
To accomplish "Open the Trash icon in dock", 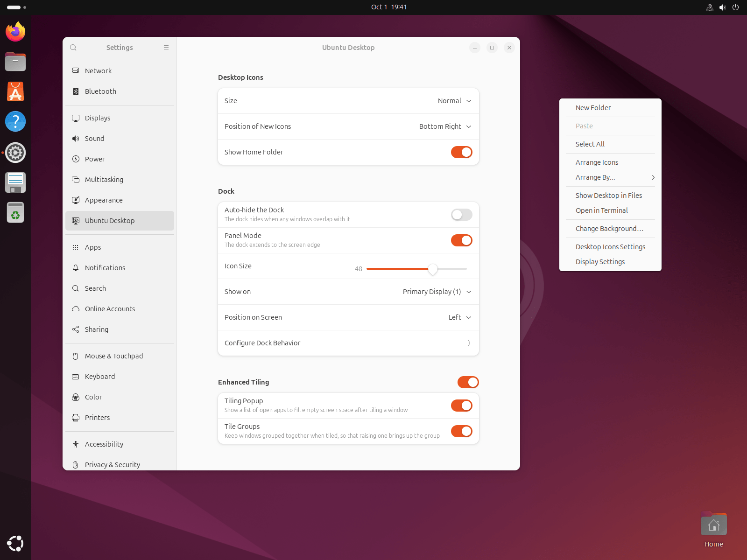I will click(15, 213).
